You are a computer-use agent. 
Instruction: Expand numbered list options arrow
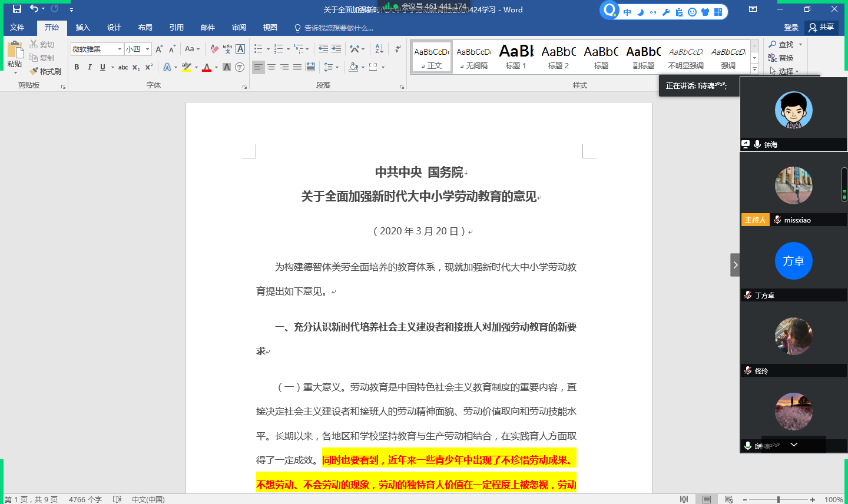[288, 49]
